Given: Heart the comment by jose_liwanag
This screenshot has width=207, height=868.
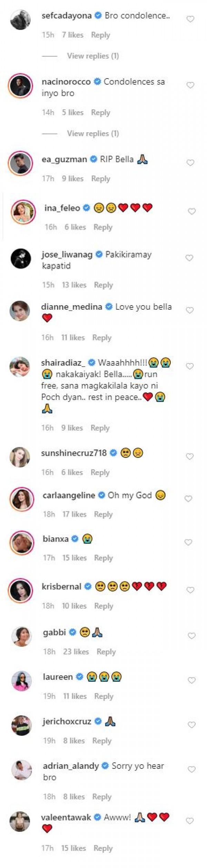Looking at the screenshot, I should 189,258.
